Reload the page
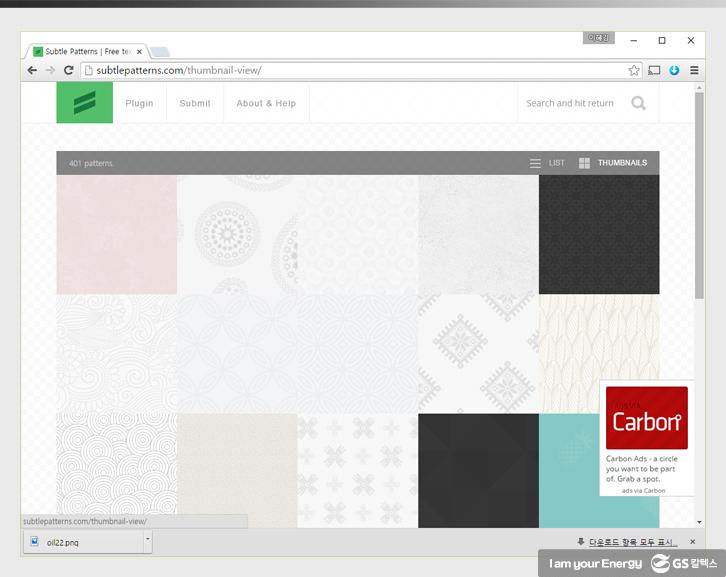Screen dimensions: 726x577 coord(68,70)
